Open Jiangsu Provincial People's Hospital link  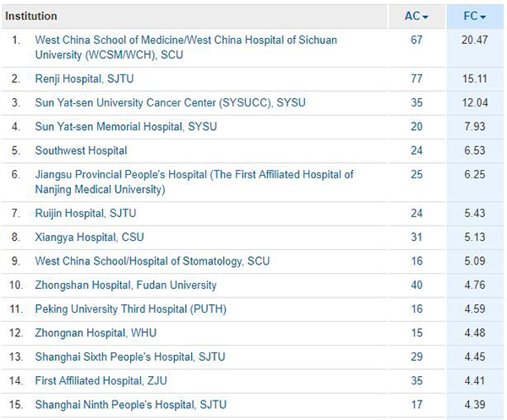coord(194,174)
